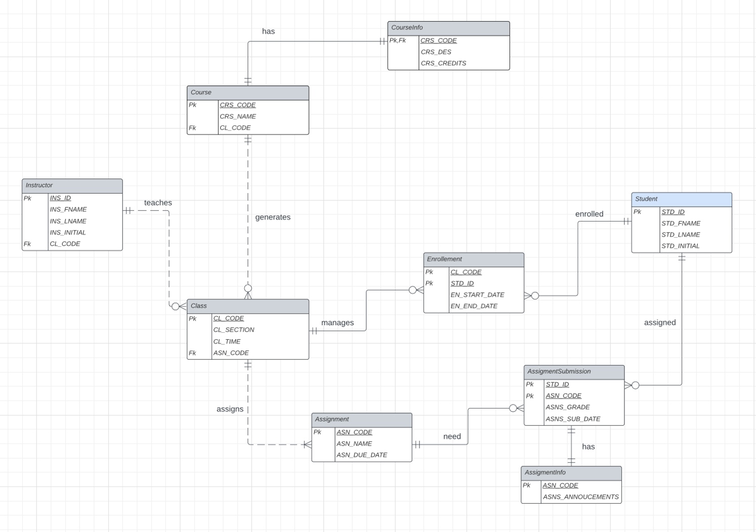
Task: Click the AssigmentSubmission entity header
Action: click(574, 372)
